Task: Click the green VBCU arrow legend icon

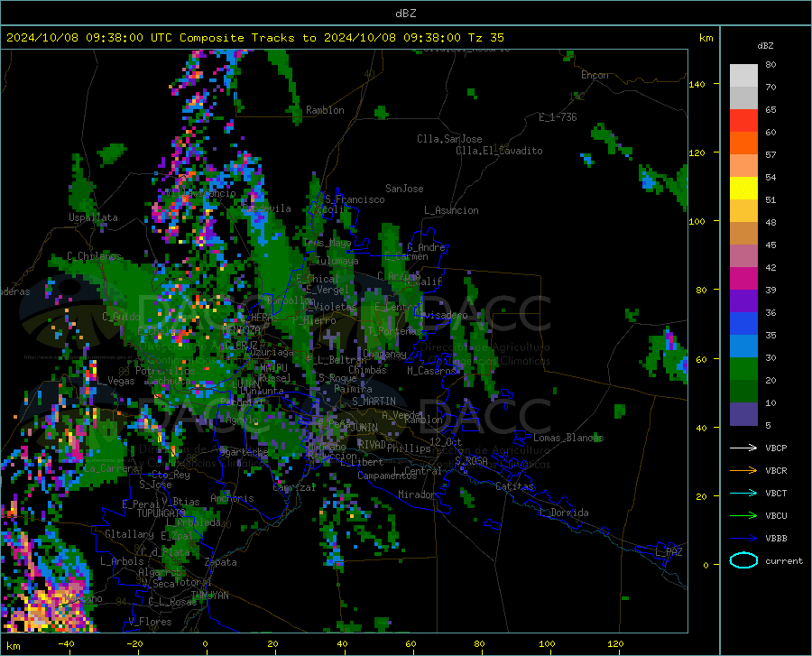Action: tap(743, 516)
